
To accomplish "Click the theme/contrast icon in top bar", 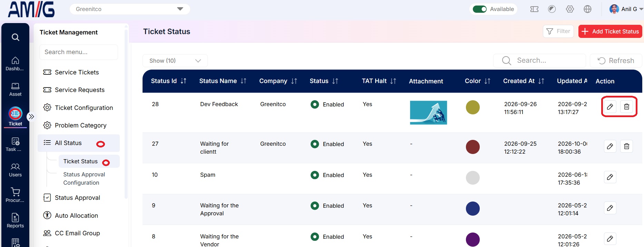I will pos(552,9).
